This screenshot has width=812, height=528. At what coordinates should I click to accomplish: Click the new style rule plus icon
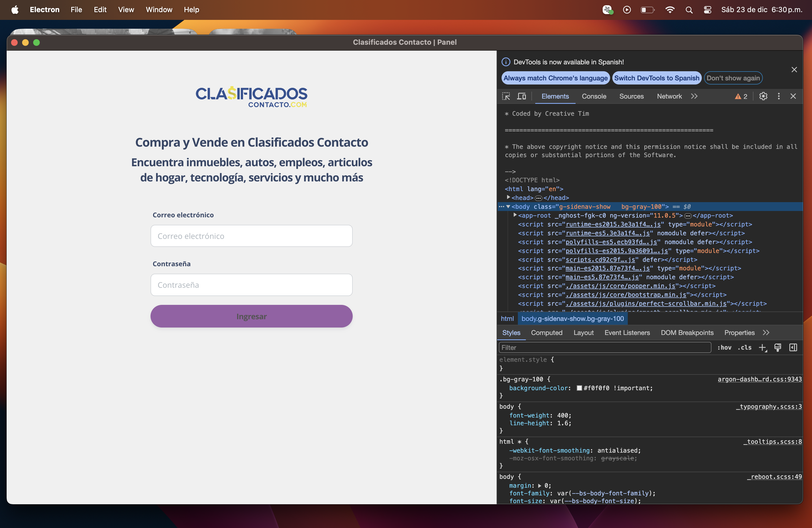tap(762, 348)
